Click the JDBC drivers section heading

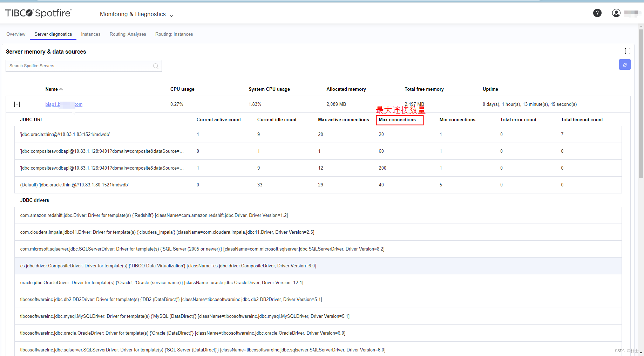click(x=34, y=200)
